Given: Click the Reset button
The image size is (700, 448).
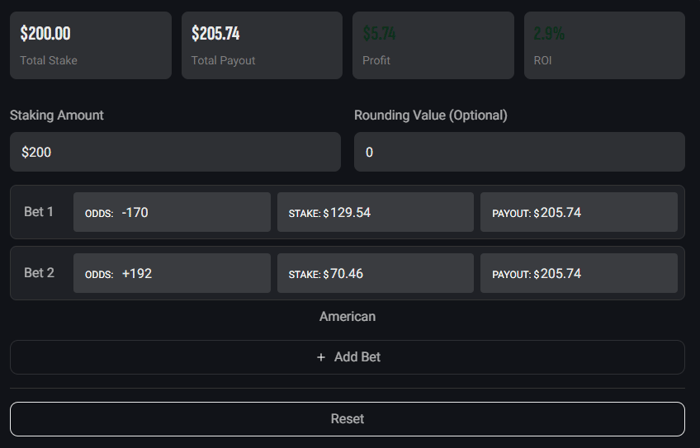Looking at the screenshot, I should 347,419.
